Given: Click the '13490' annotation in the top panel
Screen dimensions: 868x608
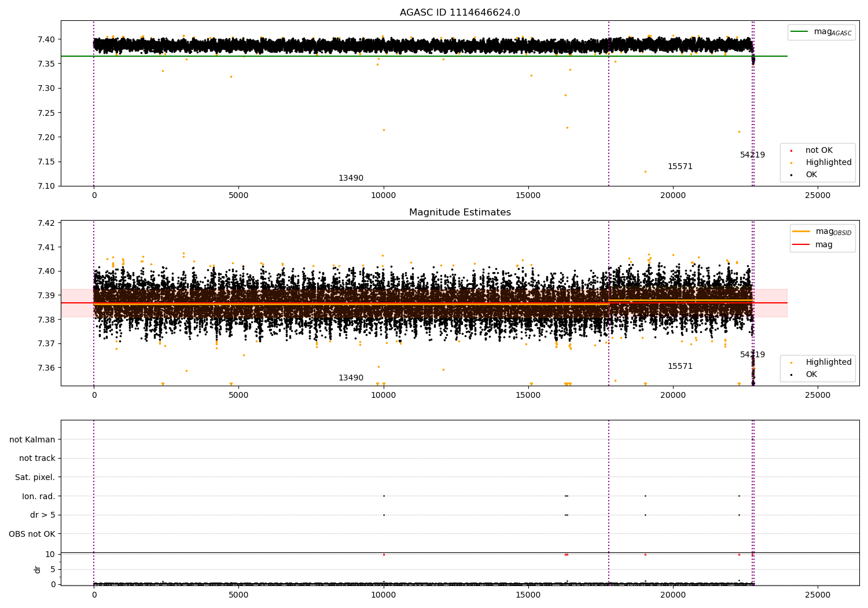Looking at the screenshot, I should click(x=351, y=178).
